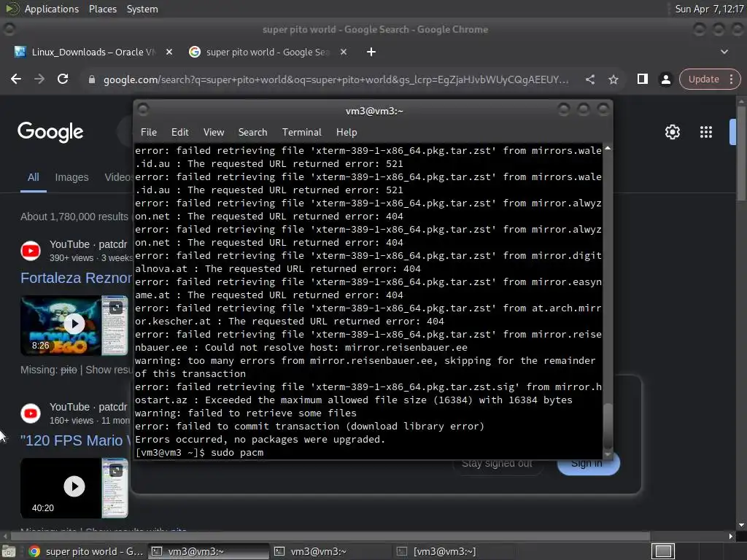Screen dimensions: 747x560
Task: Open the "120 FPS Mario" result link
Action: (76, 440)
